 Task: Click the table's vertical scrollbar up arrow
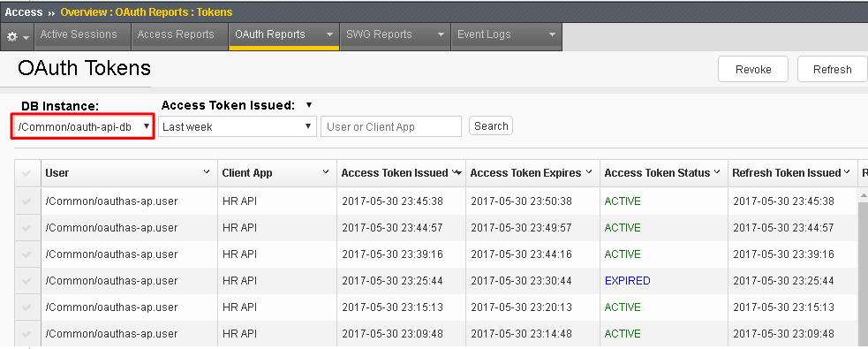click(x=863, y=195)
